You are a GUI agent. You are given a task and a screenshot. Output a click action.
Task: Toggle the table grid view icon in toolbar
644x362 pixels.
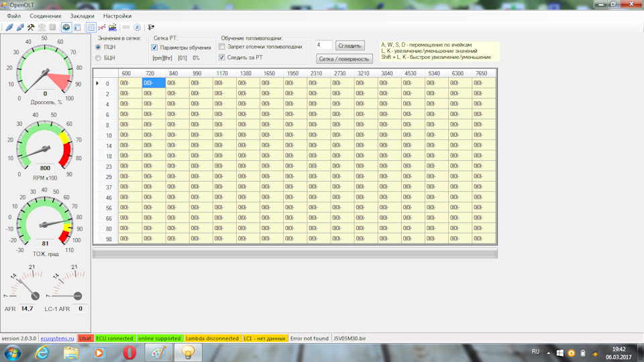(91, 27)
